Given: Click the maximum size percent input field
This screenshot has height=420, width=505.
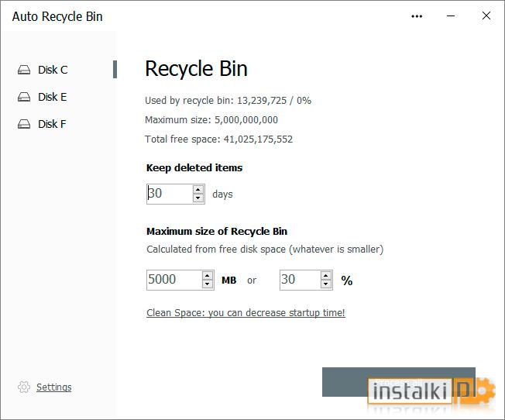Looking at the screenshot, I should click(x=301, y=280).
